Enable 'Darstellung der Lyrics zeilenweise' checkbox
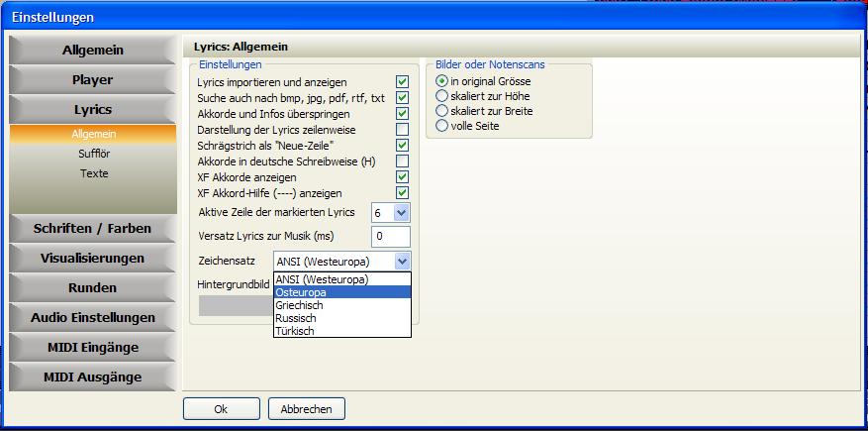 (403, 130)
